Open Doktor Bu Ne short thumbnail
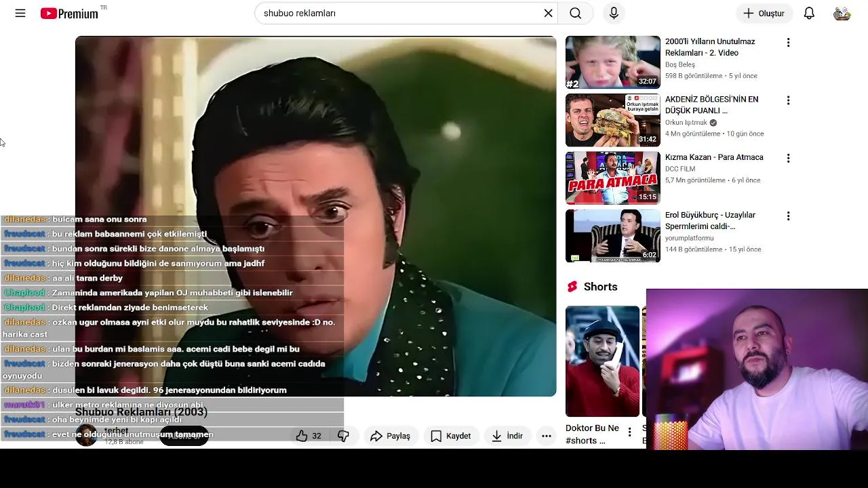The image size is (868, 488). pyautogui.click(x=602, y=361)
